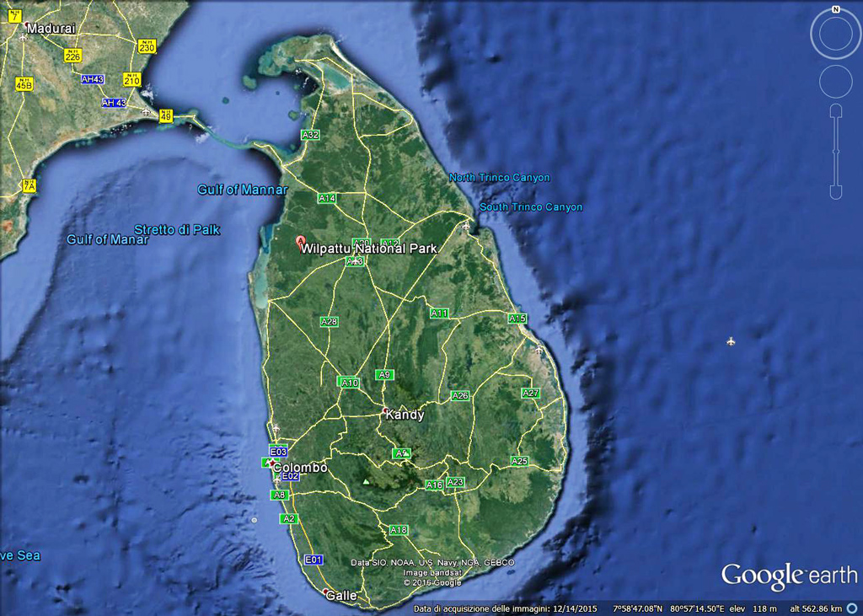Click the airplane icon in the eastern ocean

point(731,340)
